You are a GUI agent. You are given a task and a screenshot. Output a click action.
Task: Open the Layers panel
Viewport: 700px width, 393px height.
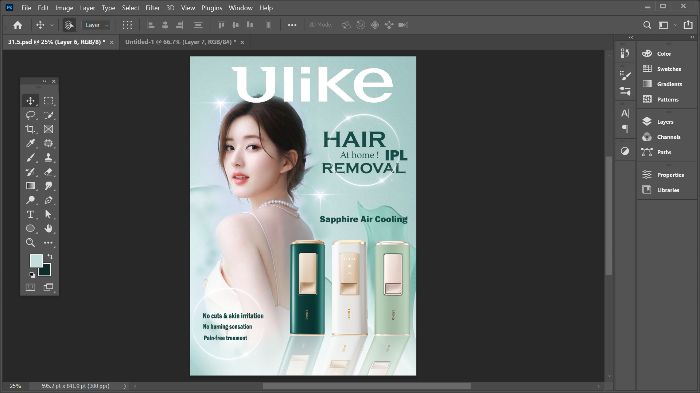(665, 122)
